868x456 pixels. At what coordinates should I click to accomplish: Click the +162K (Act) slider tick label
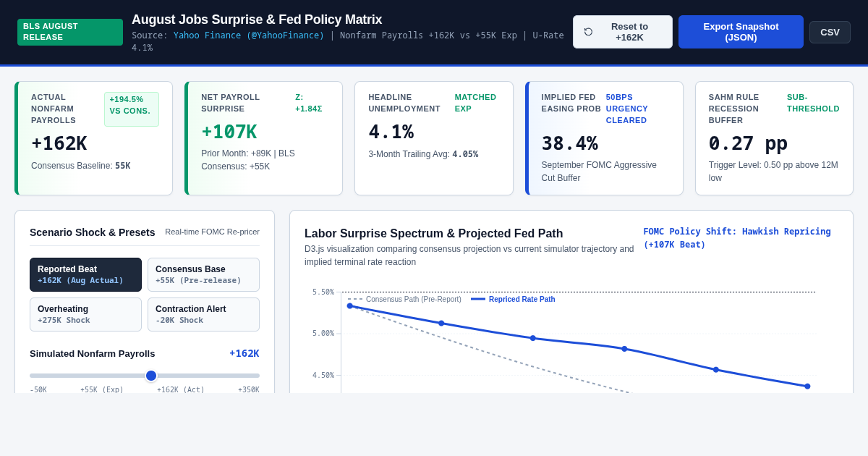click(181, 389)
